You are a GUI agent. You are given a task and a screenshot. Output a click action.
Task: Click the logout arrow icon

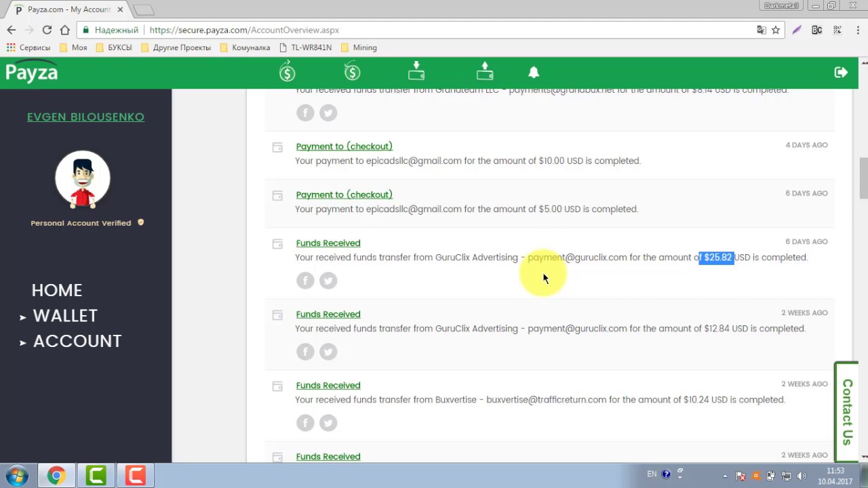841,73
